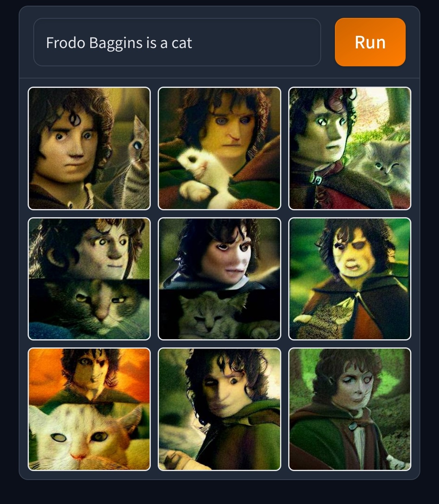Select the orange-background image with the white cat
Image resolution: width=439 pixels, height=504 pixels.
[89, 409]
